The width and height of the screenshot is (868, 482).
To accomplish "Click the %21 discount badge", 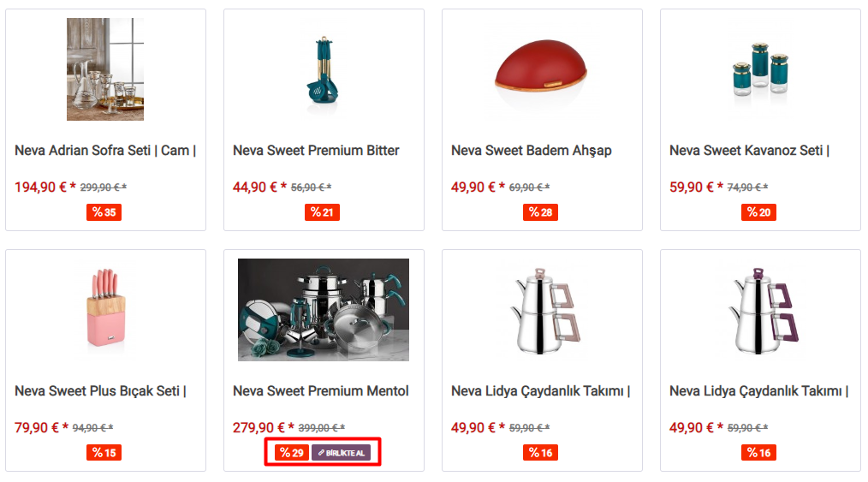I will tap(322, 212).
